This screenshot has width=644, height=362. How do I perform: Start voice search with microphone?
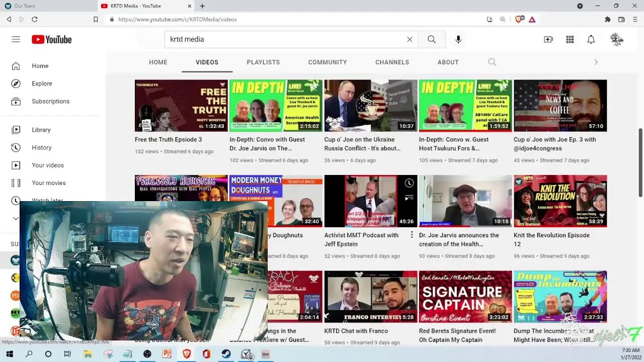(x=458, y=39)
